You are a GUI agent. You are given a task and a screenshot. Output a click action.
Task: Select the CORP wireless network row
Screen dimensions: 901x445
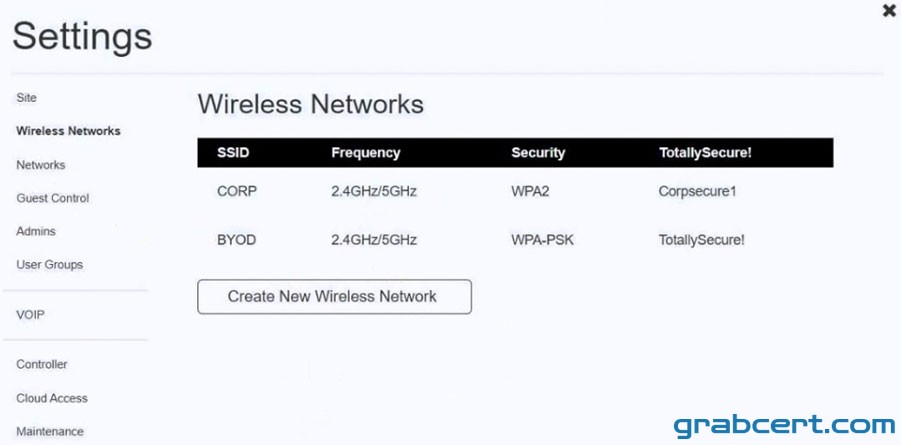pyautogui.click(x=515, y=191)
